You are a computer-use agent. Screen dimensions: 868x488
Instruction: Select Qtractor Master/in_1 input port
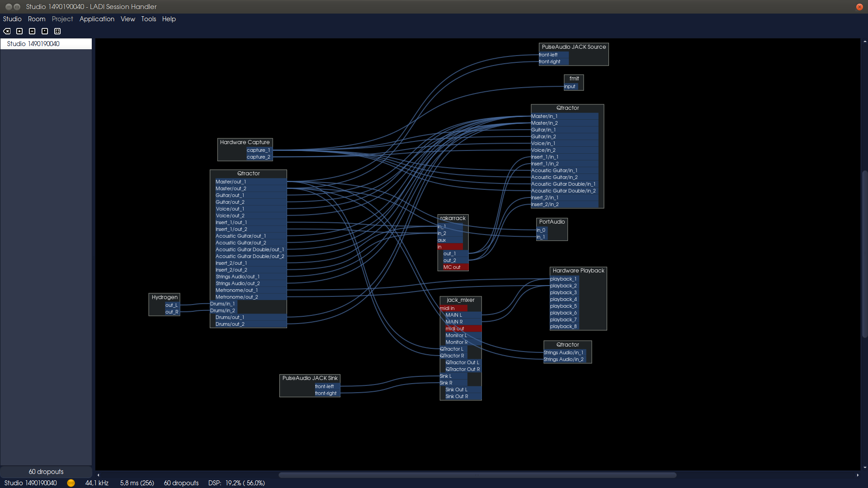tap(565, 117)
